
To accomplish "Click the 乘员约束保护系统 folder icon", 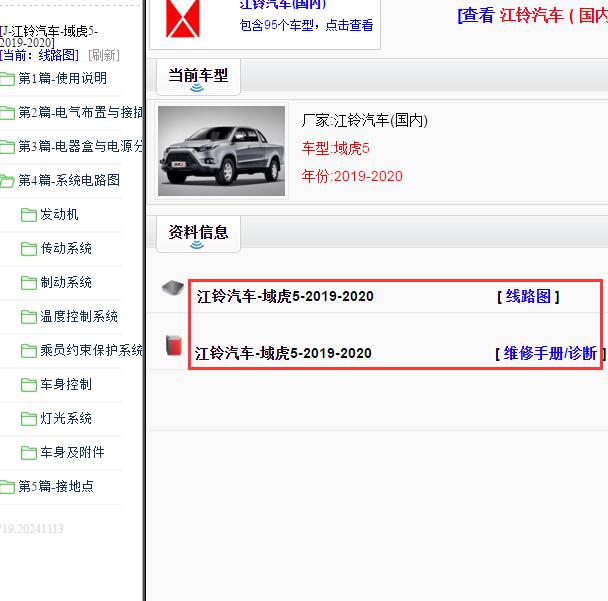I will [29, 351].
